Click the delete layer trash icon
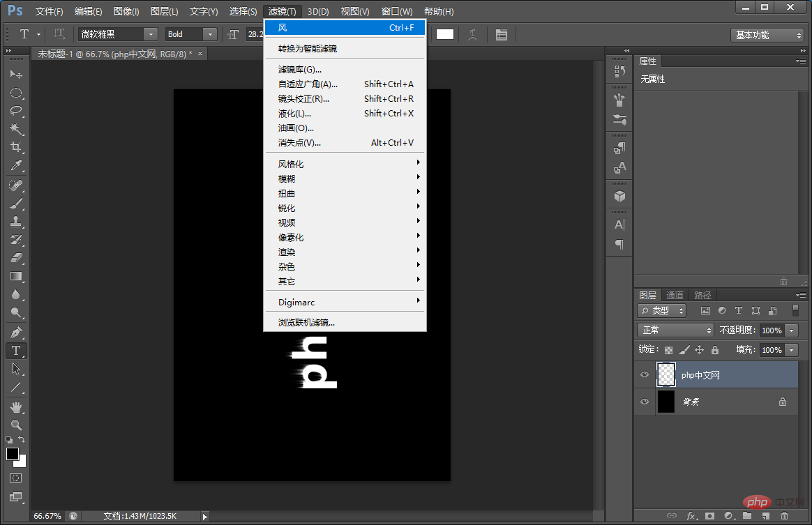Screen dimensions: 812x525 click(784, 516)
